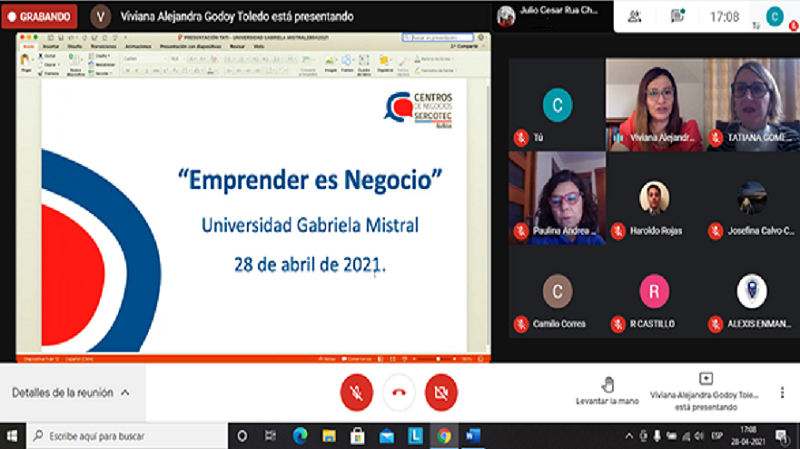Select TATIANA GOME video tile
800x449 pixels.
pyautogui.click(x=752, y=104)
